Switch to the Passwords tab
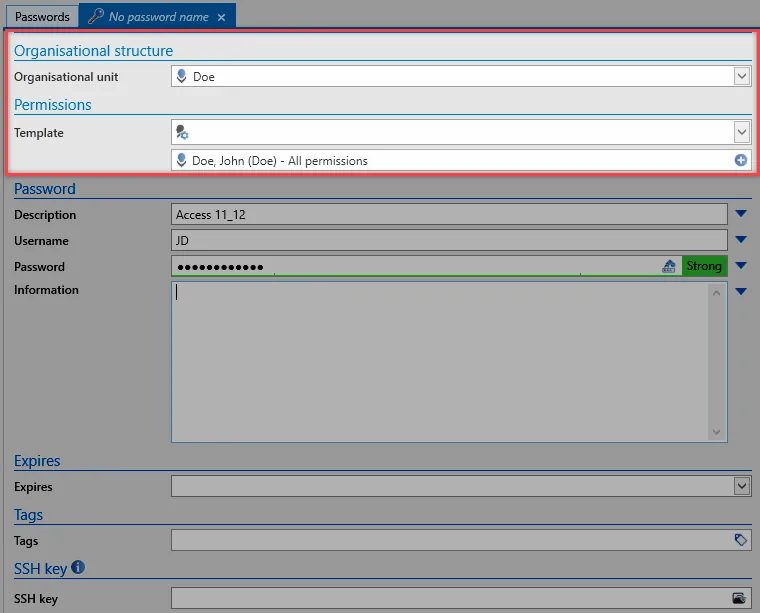Image resolution: width=760 pixels, height=613 pixels. pyautogui.click(x=42, y=17)
